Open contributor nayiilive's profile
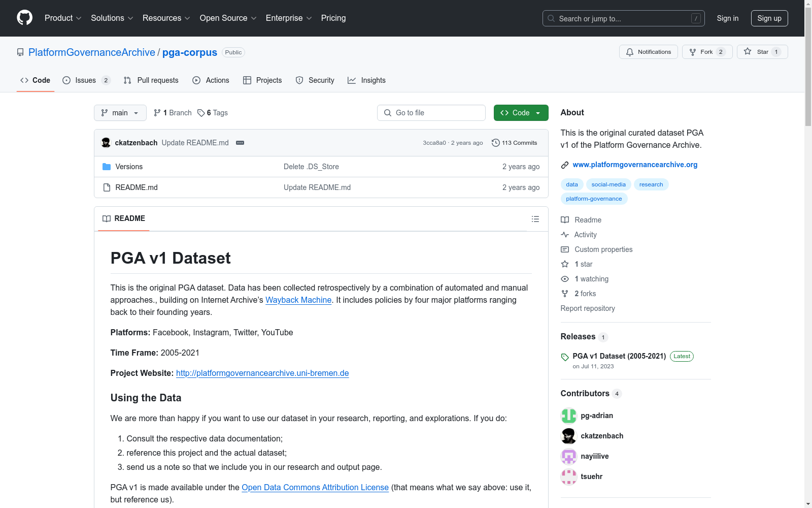This screenshot has width=812, height=508. [x=595, y=456]
